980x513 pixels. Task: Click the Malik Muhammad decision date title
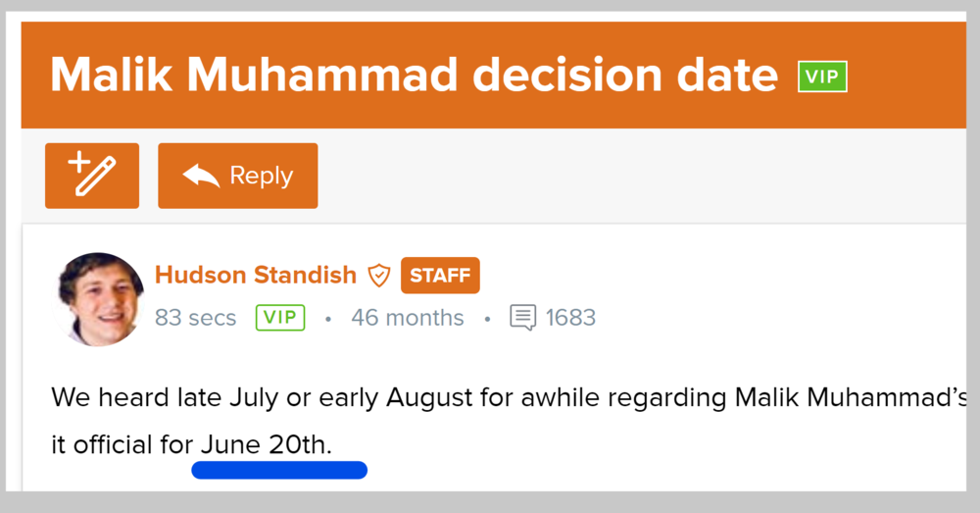[414, 75]
